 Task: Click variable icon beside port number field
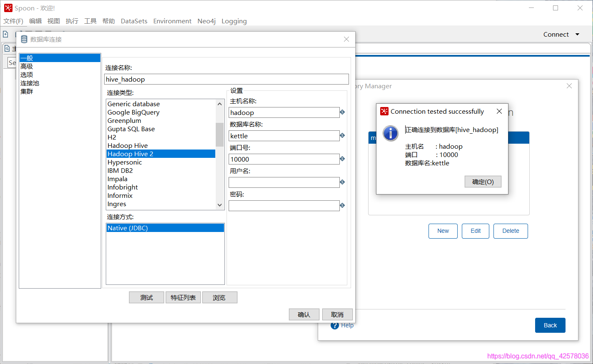(342, 159)
